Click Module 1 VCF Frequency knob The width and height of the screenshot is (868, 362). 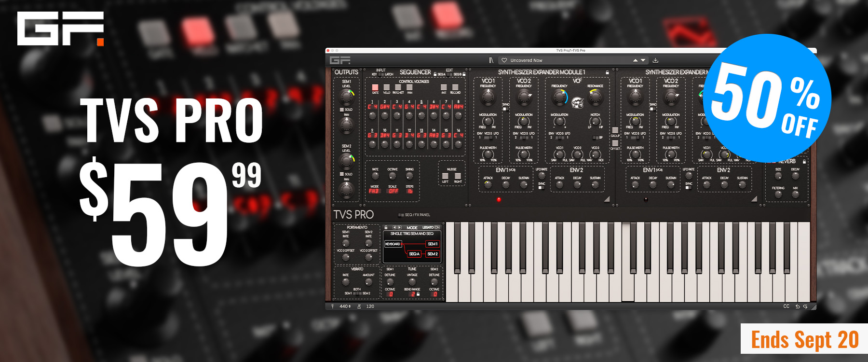click(x=559, y=97)
